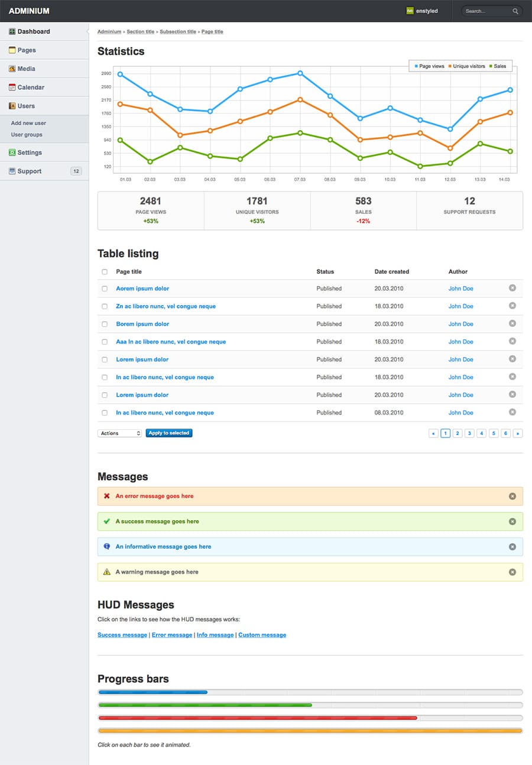Click the search magnifier icon
532x765 pixels.
tap(515, 11)
